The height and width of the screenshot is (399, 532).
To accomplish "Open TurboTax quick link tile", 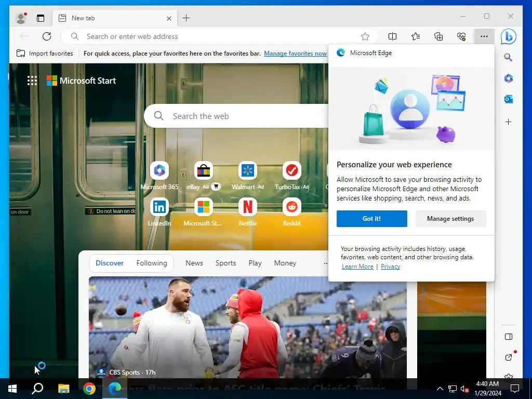I will [292, 176].
